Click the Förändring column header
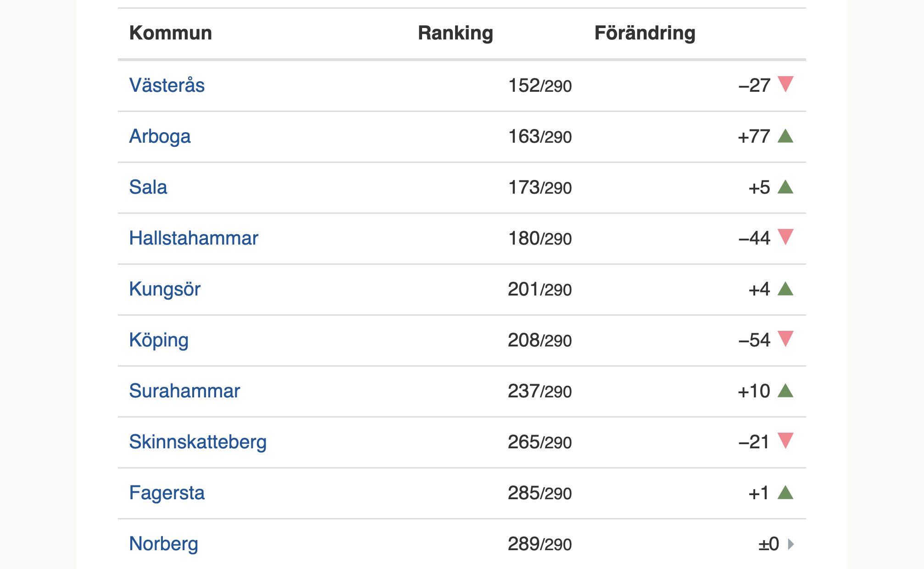 coord(645,33)
